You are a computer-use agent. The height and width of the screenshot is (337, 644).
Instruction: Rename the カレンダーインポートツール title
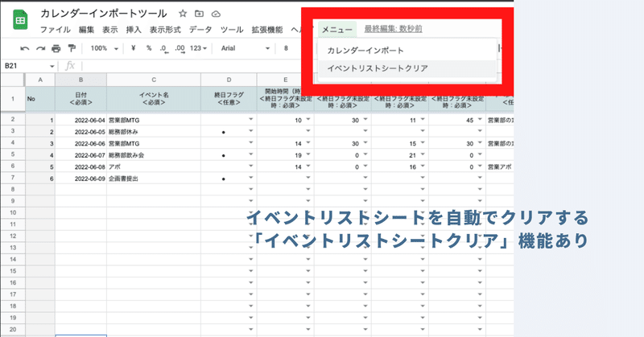104,14
